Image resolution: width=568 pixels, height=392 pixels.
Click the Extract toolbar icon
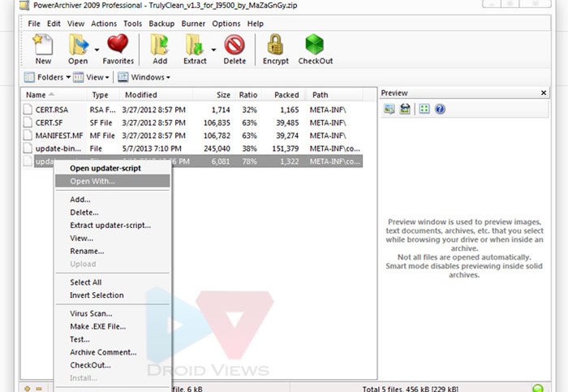pos(195,45)
